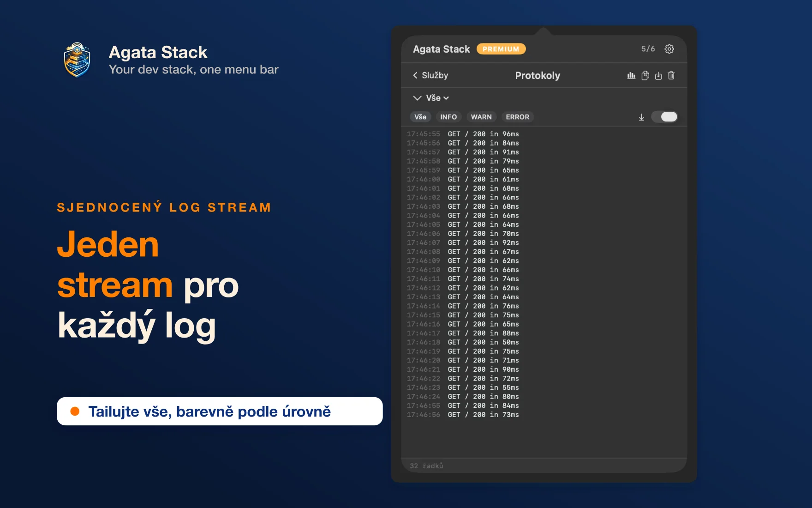Select log line 17:46:05 GET / 200 in 64ms
This screenshot has width=812, height=508.
(x=463, y=224)
